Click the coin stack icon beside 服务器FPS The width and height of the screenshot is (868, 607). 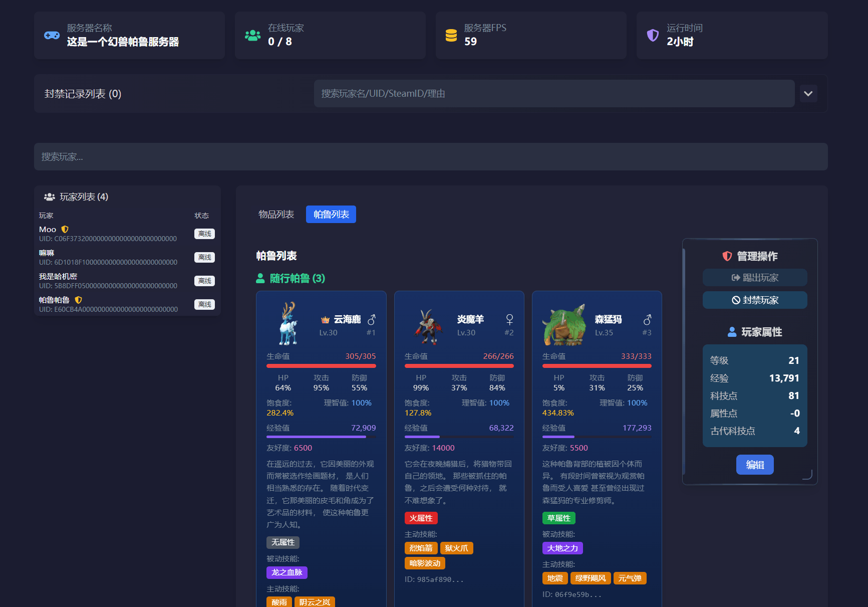click(452, 35)
